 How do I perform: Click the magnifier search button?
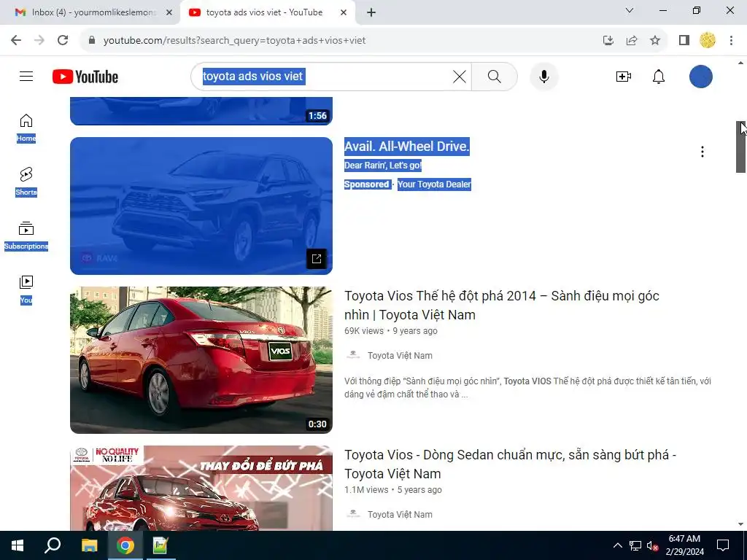pos(495,77)
